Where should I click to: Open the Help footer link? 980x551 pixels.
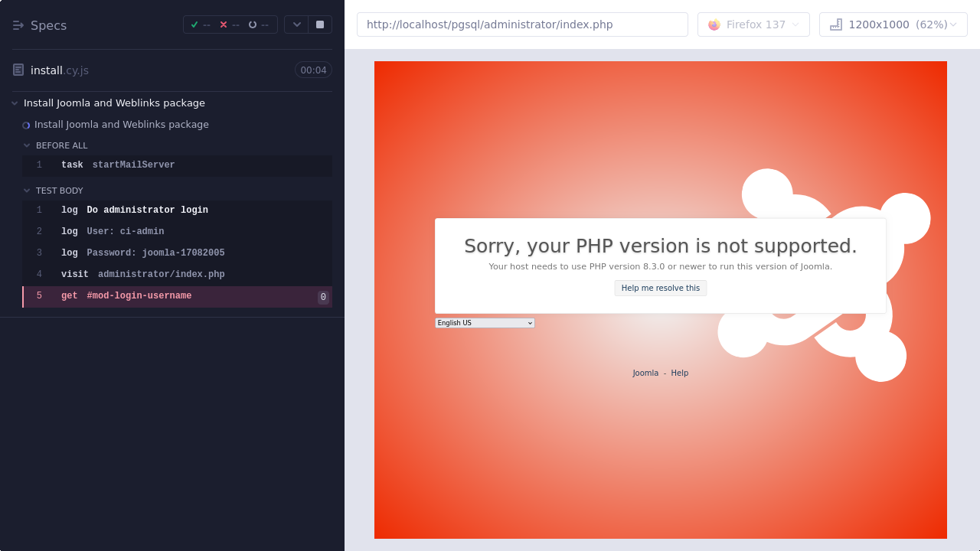(x=679, y=373)
